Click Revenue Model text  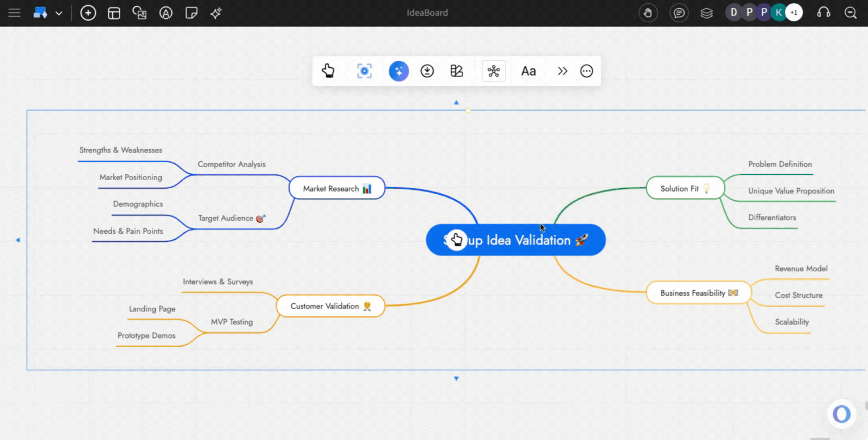pyautogui.click(x=801, y=269)
